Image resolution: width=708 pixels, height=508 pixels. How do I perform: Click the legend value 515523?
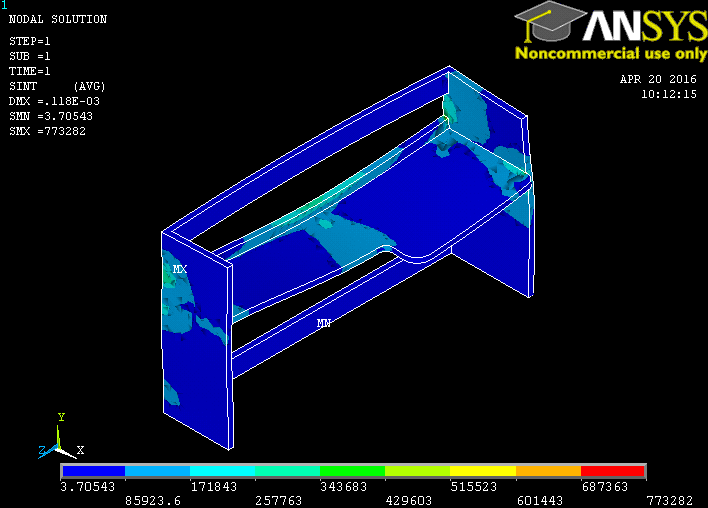pos(474,487)
